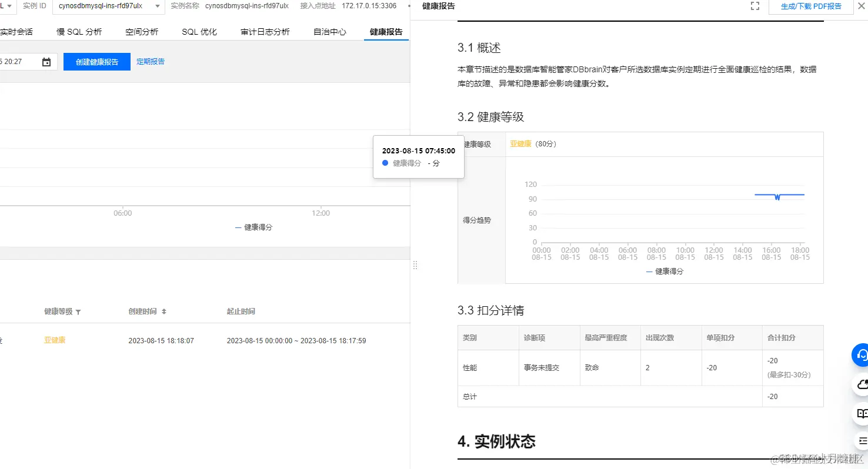Select the report row dated 2023-08-15 18:18:07
The image size is (868, 469).
click(161, 340)
